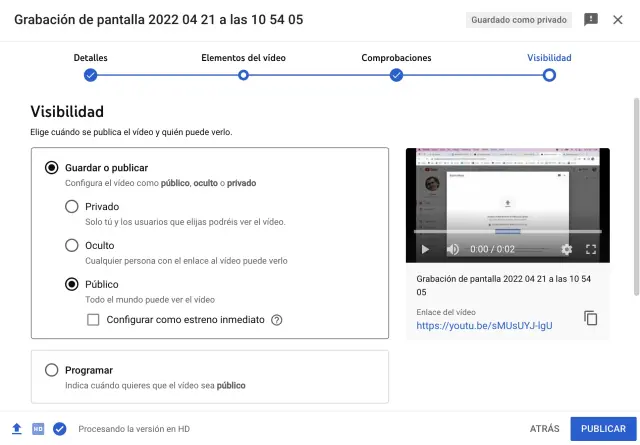Screen dimensions: 640x445
Task: Click the HD processing status icon
Action: 38,429
